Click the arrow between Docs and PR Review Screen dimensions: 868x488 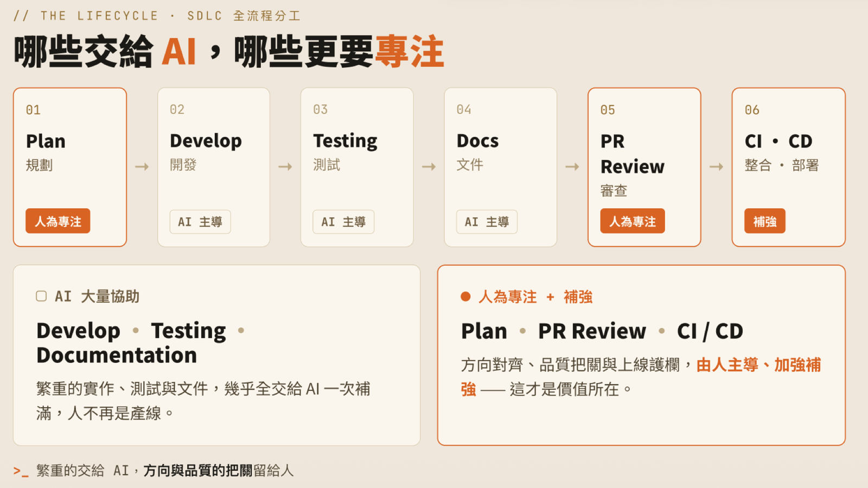[x=572, y=166]
